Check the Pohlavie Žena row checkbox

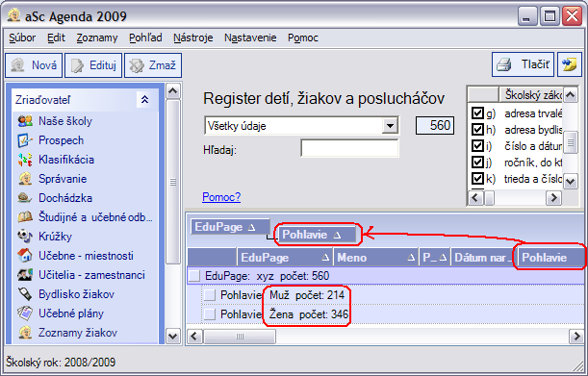(x=210, y=314)
